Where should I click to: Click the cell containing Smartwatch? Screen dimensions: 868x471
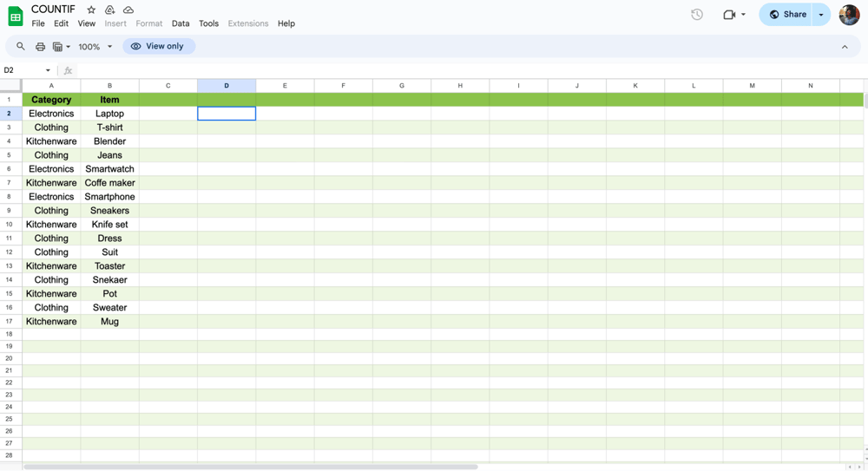click(109, 169)
